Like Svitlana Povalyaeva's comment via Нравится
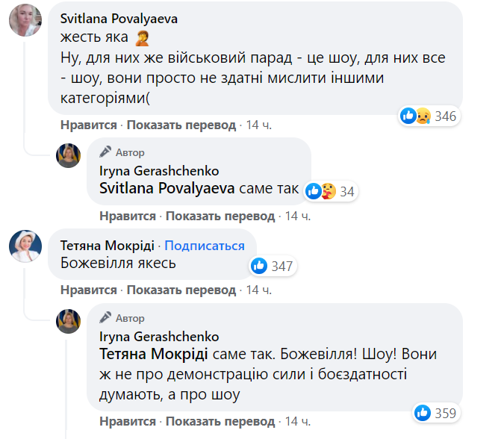Viewport: 504px width, 439px height. (x=89, y=125)
